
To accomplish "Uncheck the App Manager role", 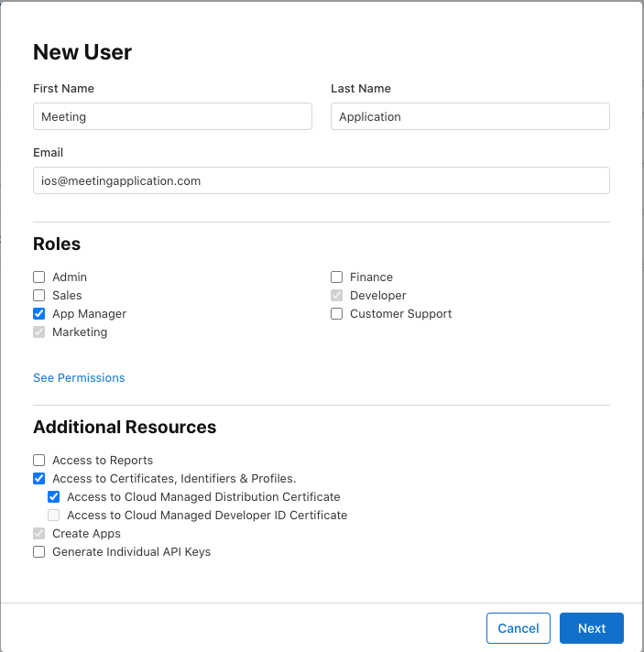I will pos(38,313).
